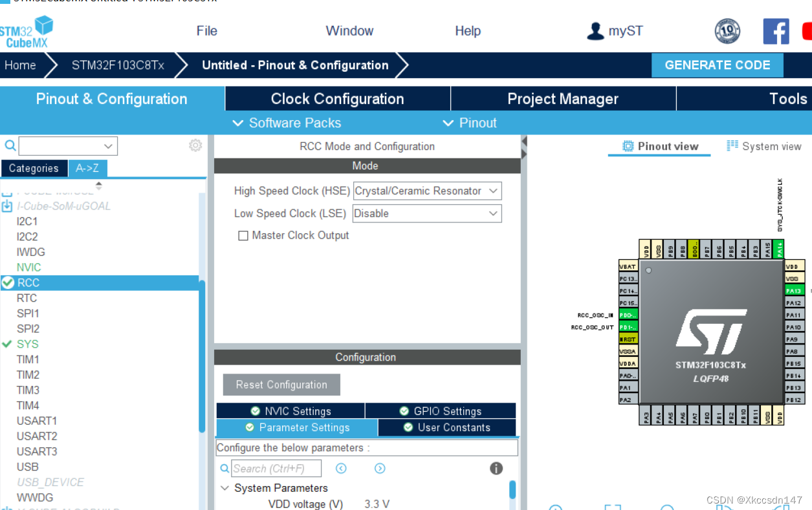Expand the Pinout dropdown menu
Image resolution: width=812 pixels, height=510 pixels.
click(x=470, y=123)
